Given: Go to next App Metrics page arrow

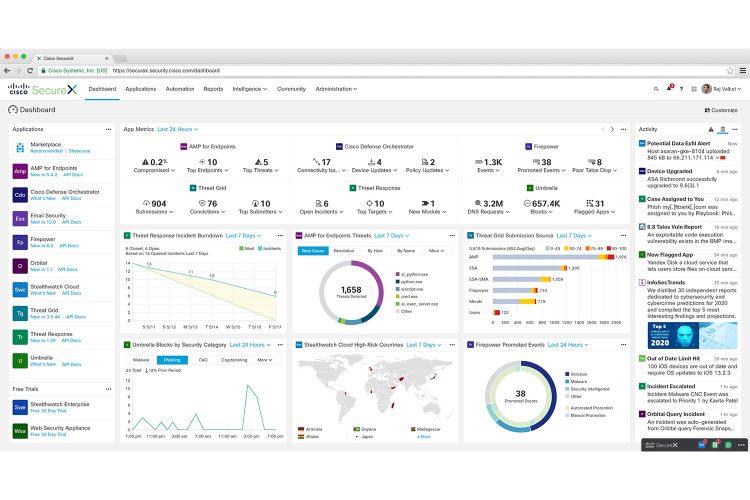Looking at the screenshot, I should click(x=612, y=129).
